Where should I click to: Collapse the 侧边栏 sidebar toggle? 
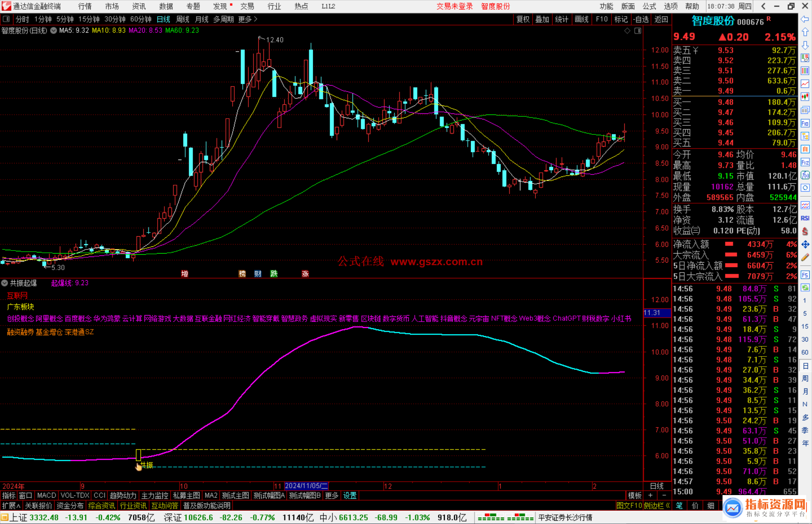[657, 506]
